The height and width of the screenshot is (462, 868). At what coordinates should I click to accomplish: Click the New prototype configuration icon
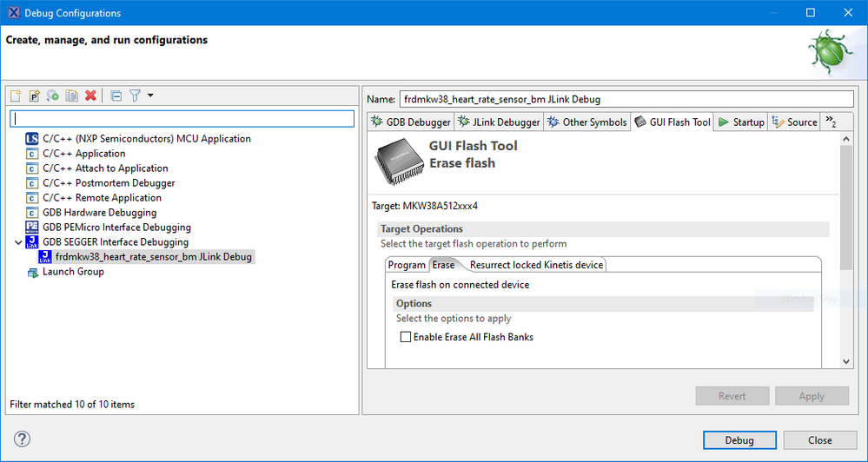click(35, 96)
